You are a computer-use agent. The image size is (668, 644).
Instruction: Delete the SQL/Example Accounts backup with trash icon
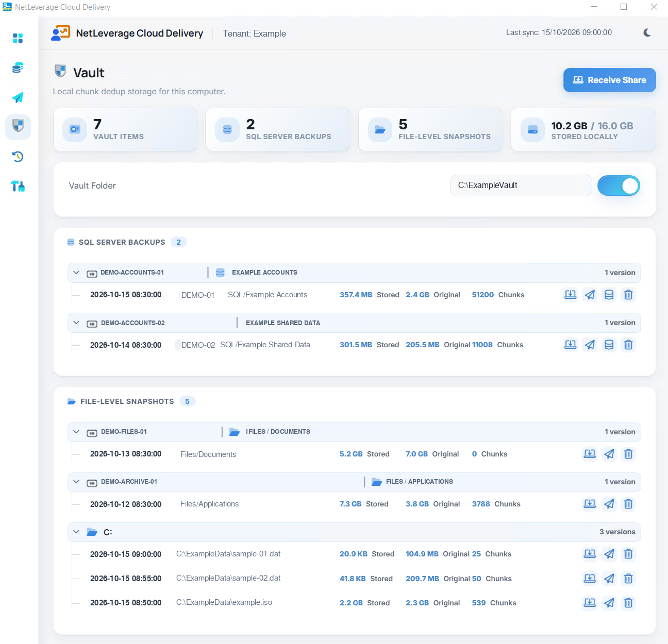(x=628, y=295)
